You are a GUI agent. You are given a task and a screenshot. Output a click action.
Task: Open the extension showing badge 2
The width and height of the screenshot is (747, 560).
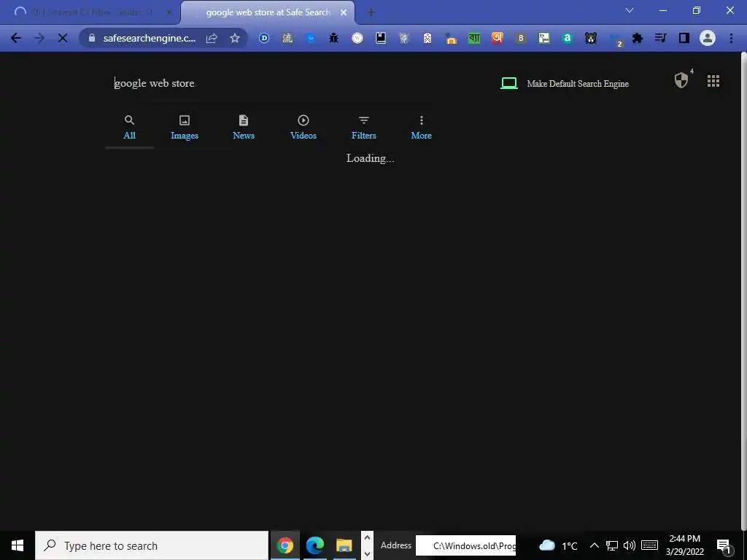click(x=616, y=39)
